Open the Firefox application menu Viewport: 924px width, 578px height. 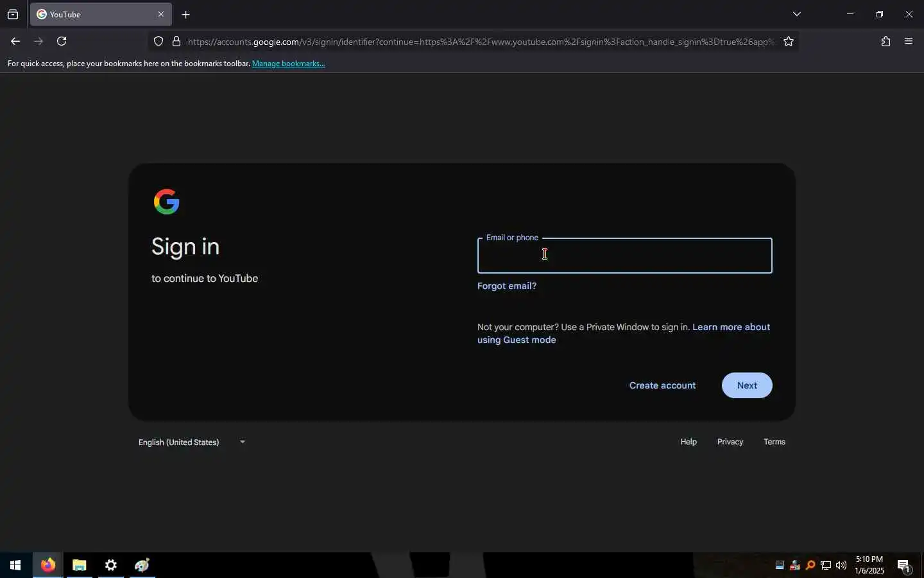[x=909, y=41]
